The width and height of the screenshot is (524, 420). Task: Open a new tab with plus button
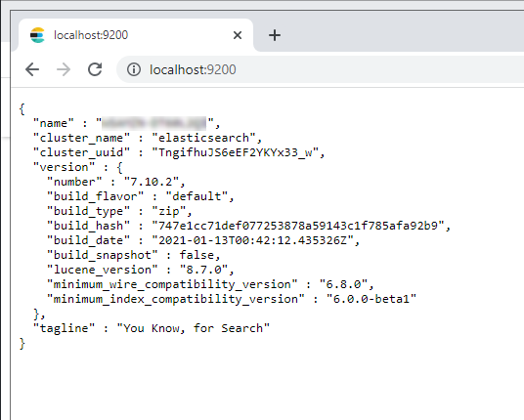point(275,35)
